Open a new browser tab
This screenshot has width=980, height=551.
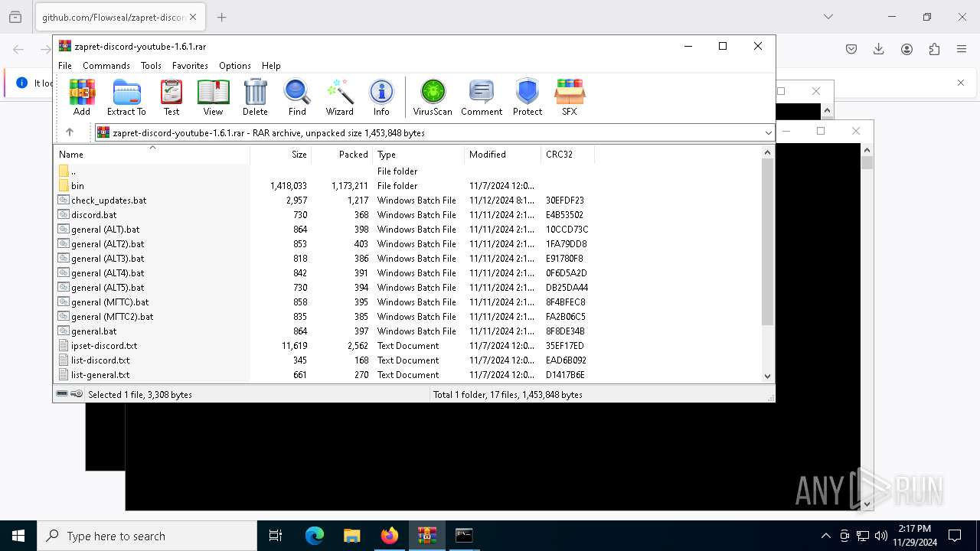pos(222,17)
